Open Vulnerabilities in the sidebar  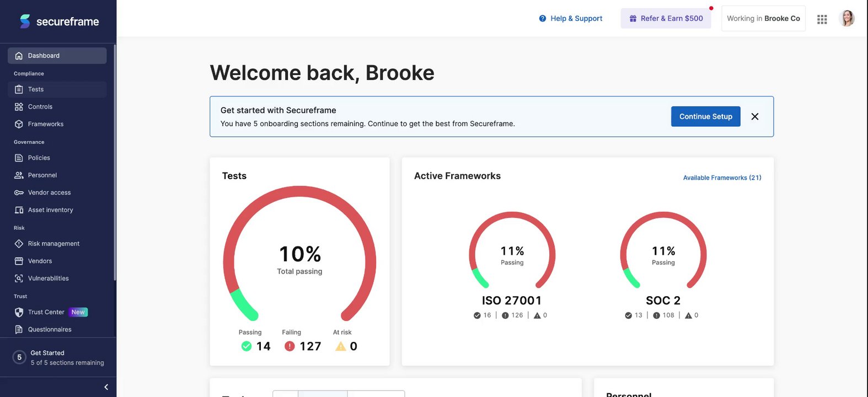coord(57,278)
